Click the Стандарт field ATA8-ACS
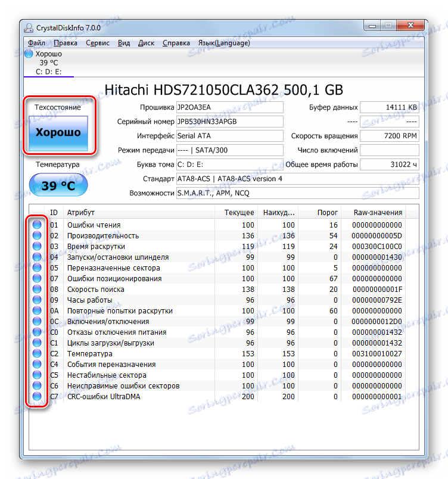The image size is (448, 479). click(298, 179)
